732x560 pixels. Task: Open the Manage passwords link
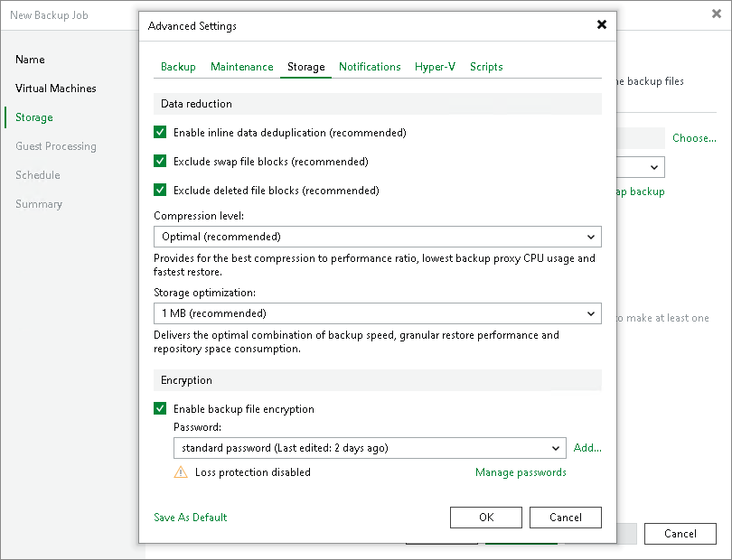pos(521,472)
